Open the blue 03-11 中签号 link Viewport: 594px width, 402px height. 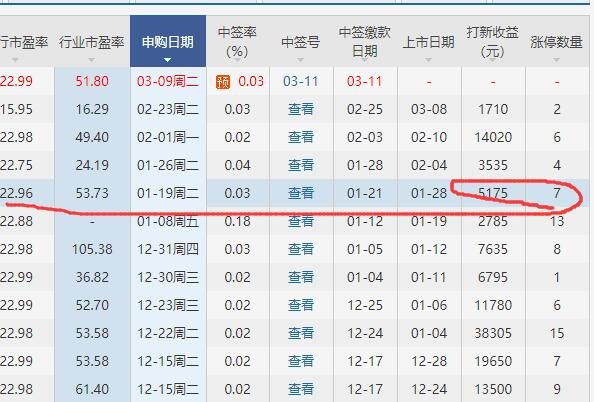301,81
